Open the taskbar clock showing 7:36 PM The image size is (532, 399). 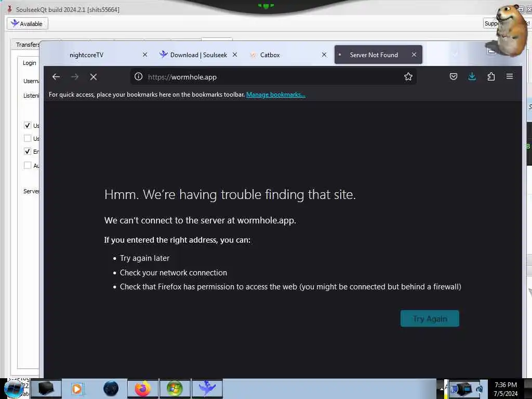point(506,389)
